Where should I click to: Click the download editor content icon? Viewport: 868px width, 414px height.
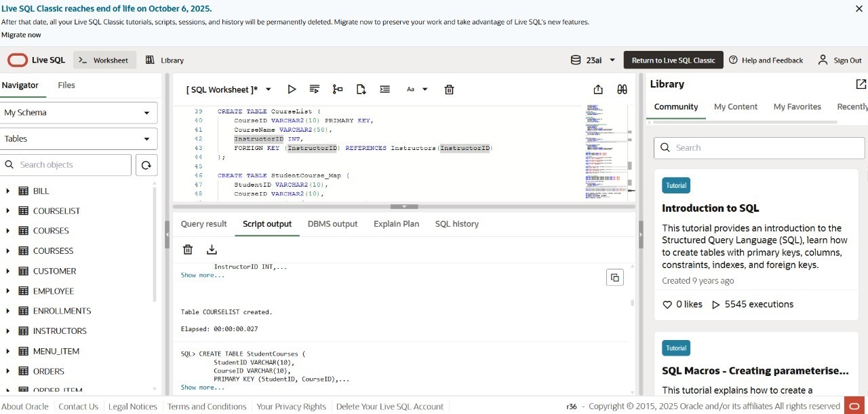pos(361,89)
